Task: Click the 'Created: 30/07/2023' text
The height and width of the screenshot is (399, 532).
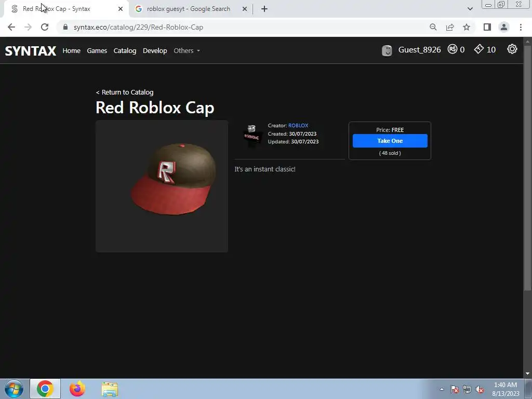Action: (x=292, y=134)
